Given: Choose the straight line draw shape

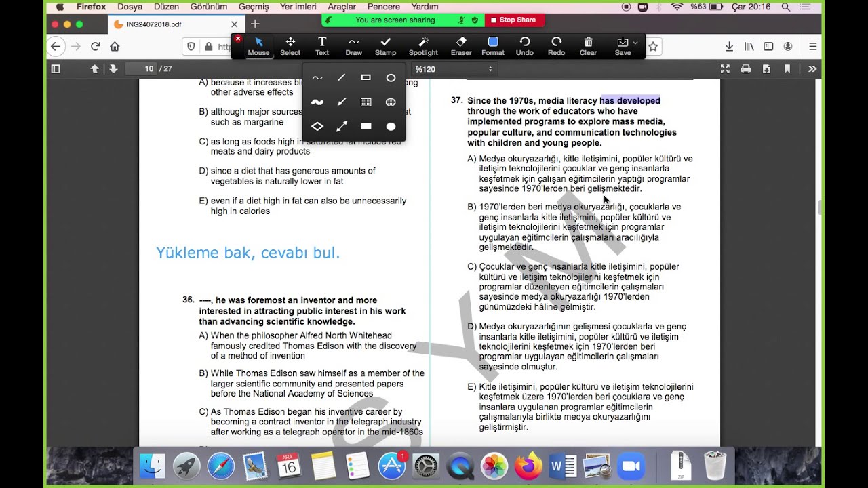Looking at the screenshot, I should click(x=342, y=78).
